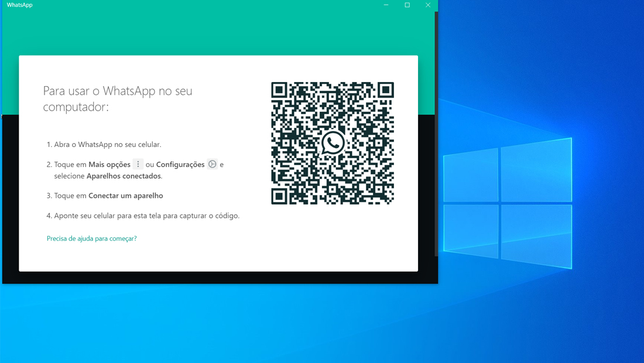This screenshot has width=644, height=363.
Task: Click the 'Conectar um aparelho' bold text
Action: coord(126,196)
